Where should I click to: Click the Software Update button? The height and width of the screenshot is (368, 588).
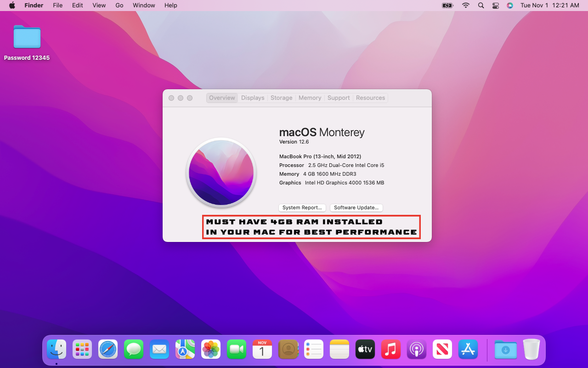356,208
